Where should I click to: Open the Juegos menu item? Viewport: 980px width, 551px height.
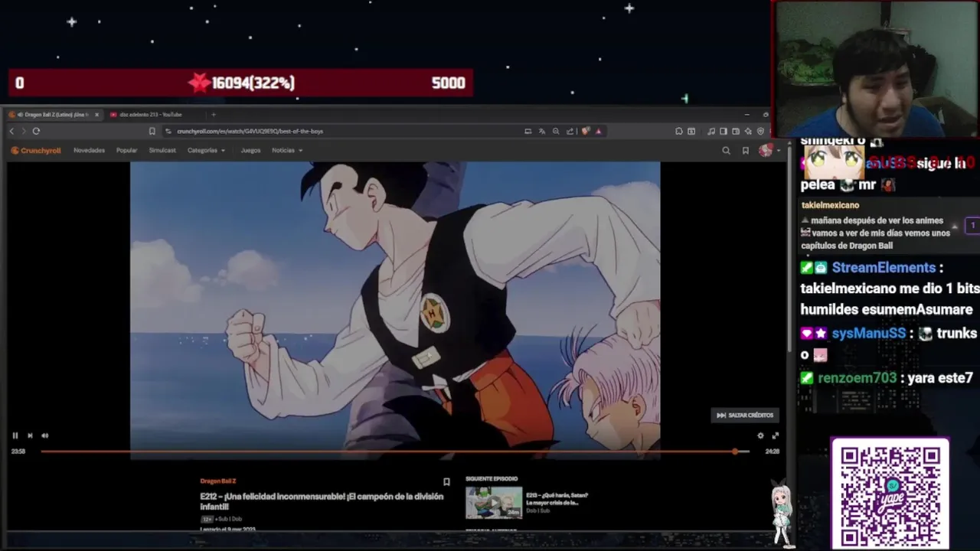[x=250, y=151]
